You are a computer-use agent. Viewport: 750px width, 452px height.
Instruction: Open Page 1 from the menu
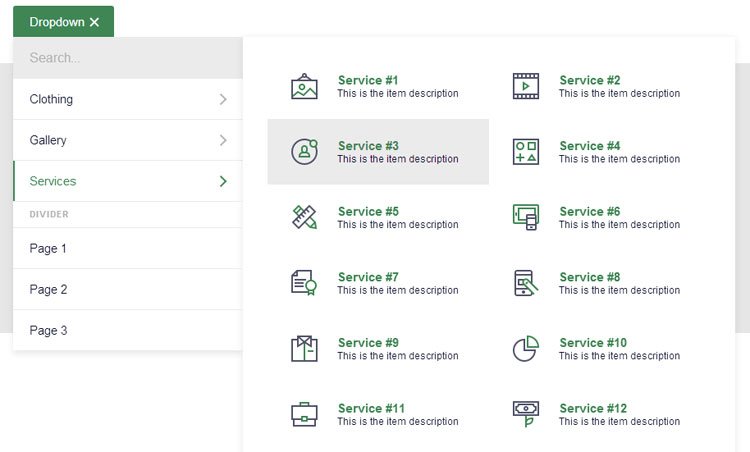pos(128,248)
